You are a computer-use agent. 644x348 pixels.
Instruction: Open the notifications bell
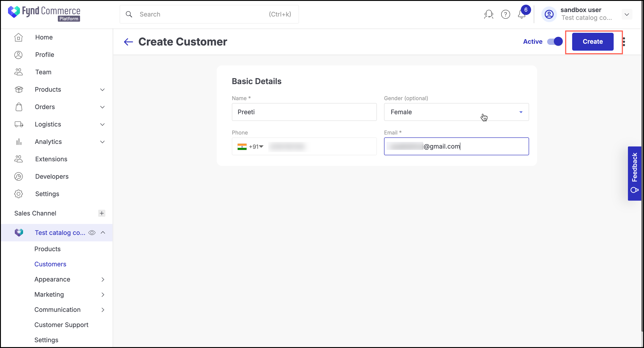pos(521,14)
